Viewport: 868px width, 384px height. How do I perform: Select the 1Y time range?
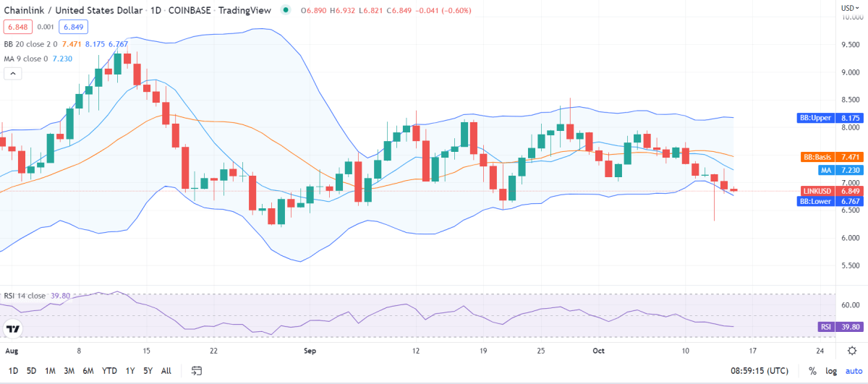[x=129, y=370]
